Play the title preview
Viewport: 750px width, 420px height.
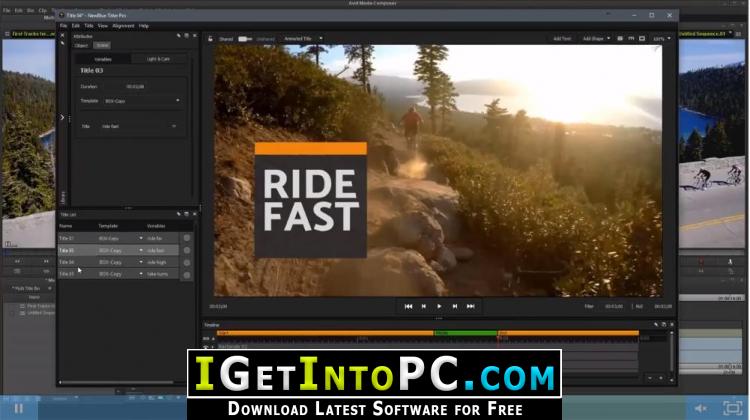pyautogui.click(x=439, y=306)
